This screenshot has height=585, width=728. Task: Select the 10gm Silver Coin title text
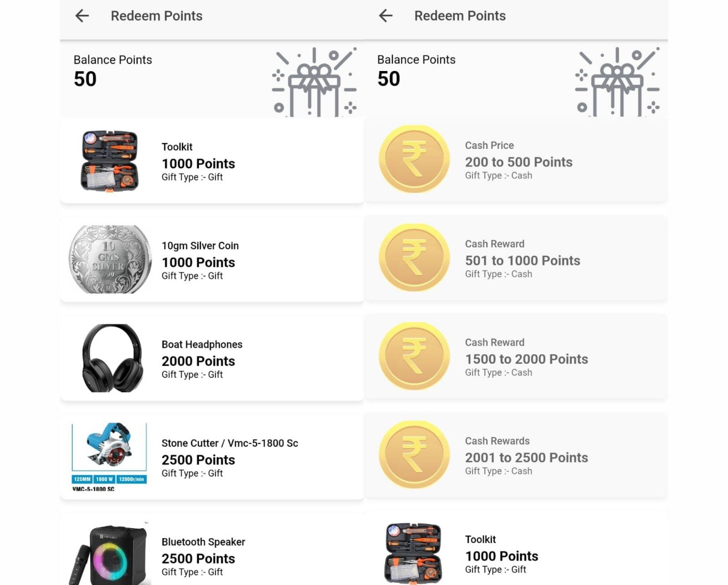pos(200,246)
